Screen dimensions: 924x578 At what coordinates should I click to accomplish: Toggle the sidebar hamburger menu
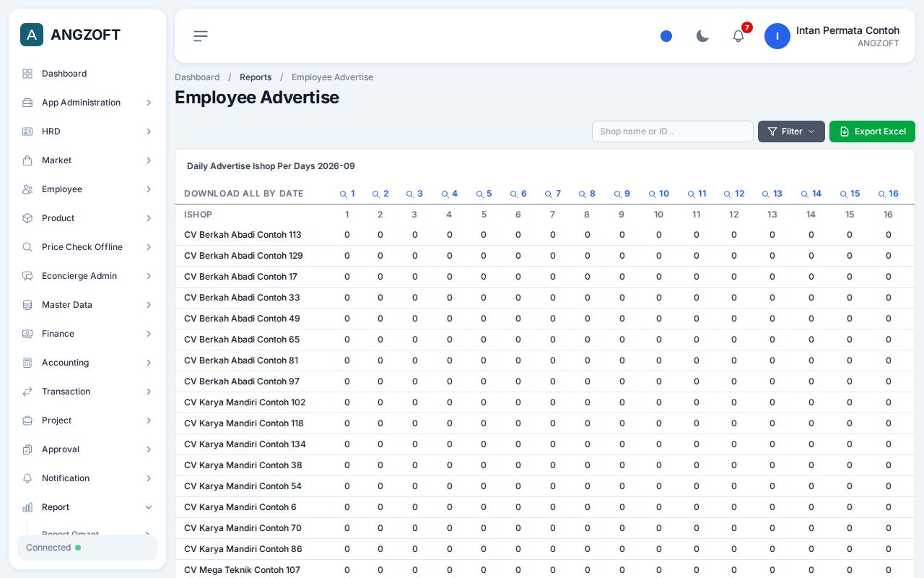point(201,36)
